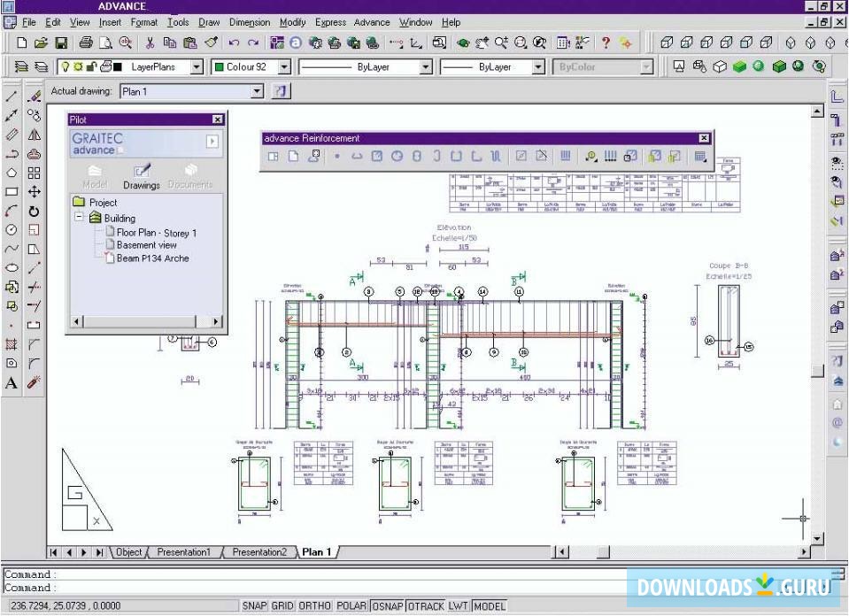Select the Array modify tool
The height and width of the screenshot is (616, 849).
[x=35, y=173]
